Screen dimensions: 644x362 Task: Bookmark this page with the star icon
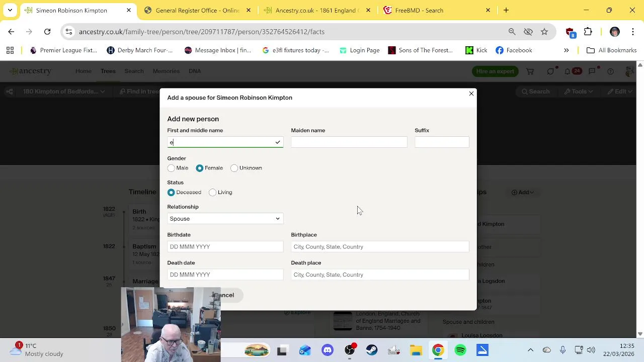click(544, 32)
